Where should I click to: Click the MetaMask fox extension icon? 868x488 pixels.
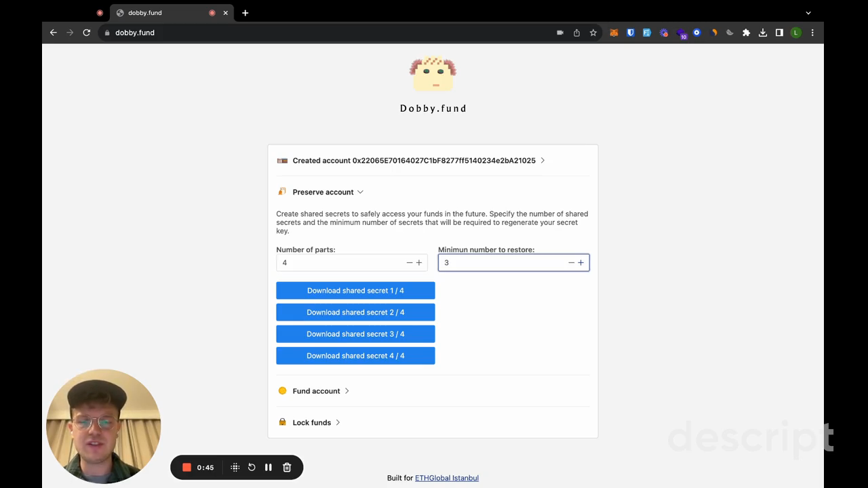coord(614,33)
